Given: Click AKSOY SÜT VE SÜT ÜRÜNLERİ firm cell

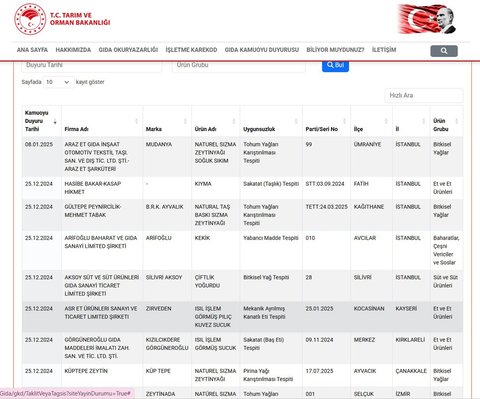Looking at the screenshot, I should [102, 285].
